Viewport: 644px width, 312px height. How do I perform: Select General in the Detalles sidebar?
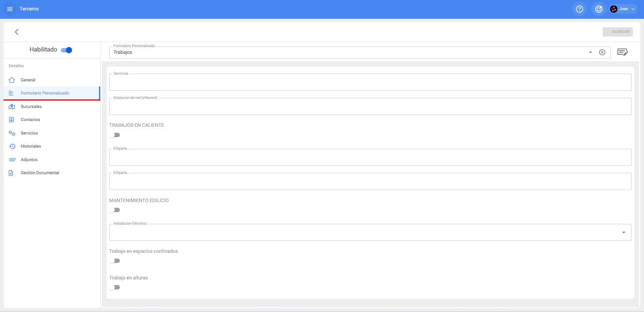coord(28,80)
